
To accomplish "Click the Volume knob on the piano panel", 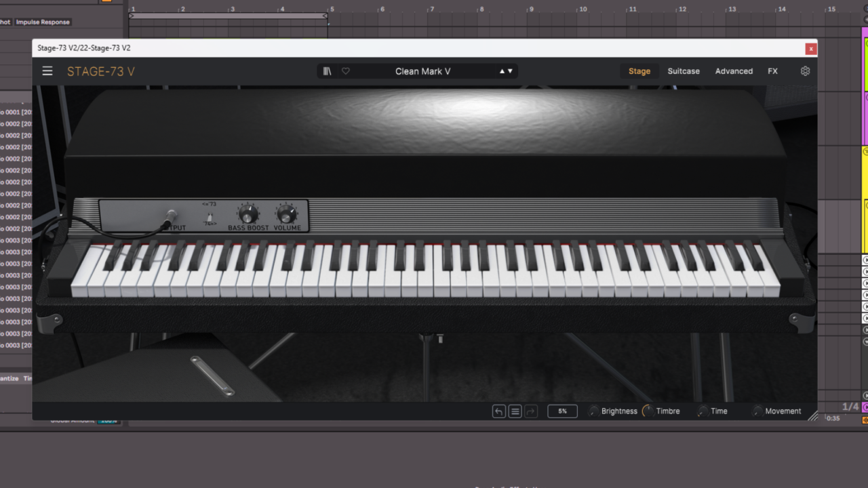I will [x=287, y=213].
